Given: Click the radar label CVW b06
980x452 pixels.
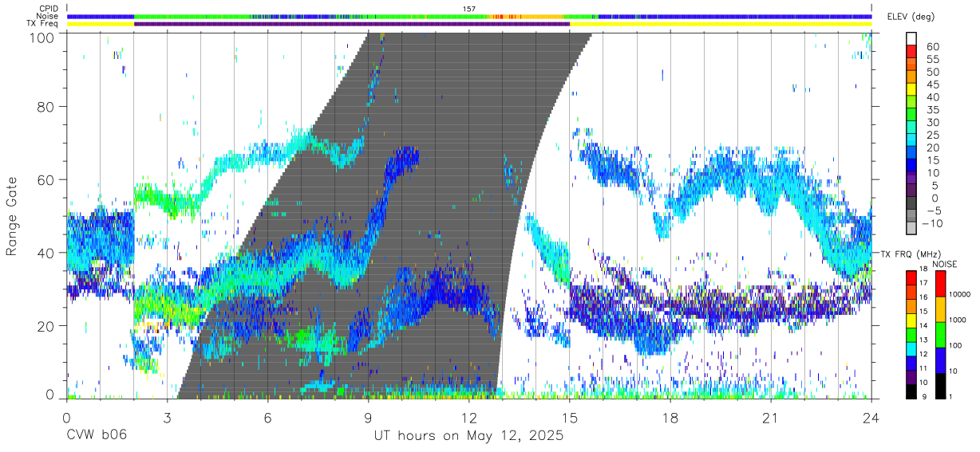Looking at the screenshot, I should coord(97,435).
